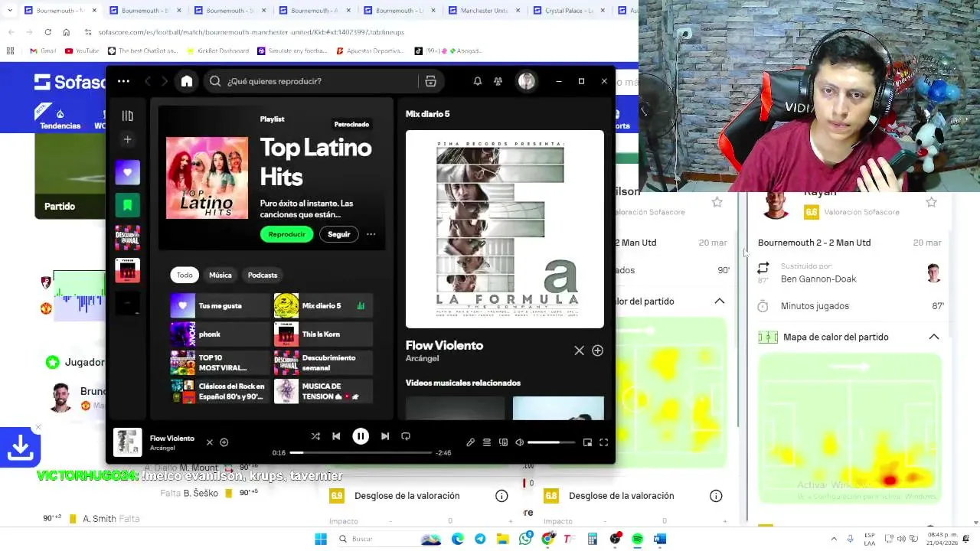Open info icon beside 6.8 Desglose de la valoración
Image resolution: width=980 pixels, height=551 pixels.
[x=716, y=496]
